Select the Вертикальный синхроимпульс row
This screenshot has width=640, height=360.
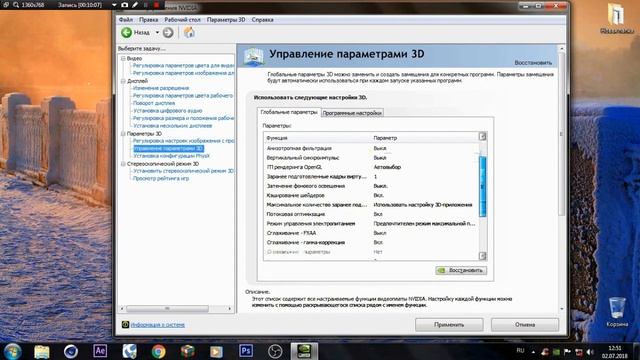pos(371,158)
